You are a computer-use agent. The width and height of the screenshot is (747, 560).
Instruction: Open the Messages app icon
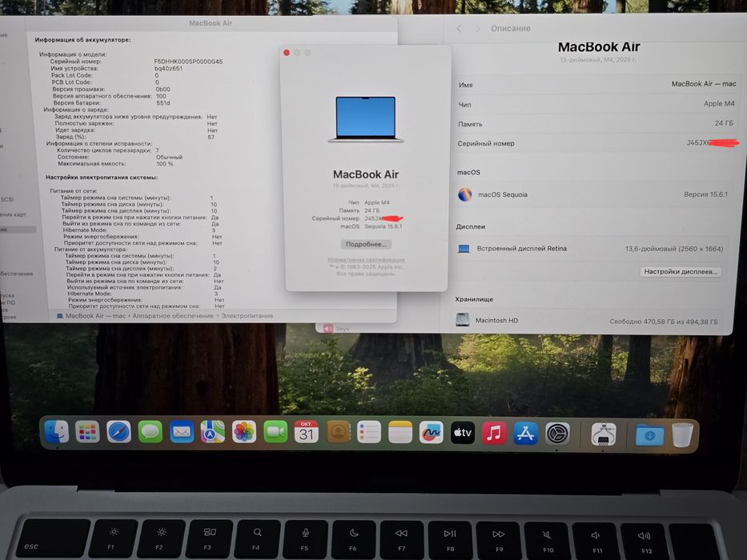[150, 432]
